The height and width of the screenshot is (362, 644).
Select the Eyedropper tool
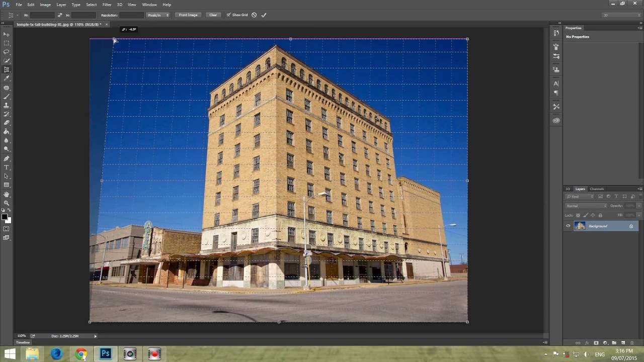7,78
